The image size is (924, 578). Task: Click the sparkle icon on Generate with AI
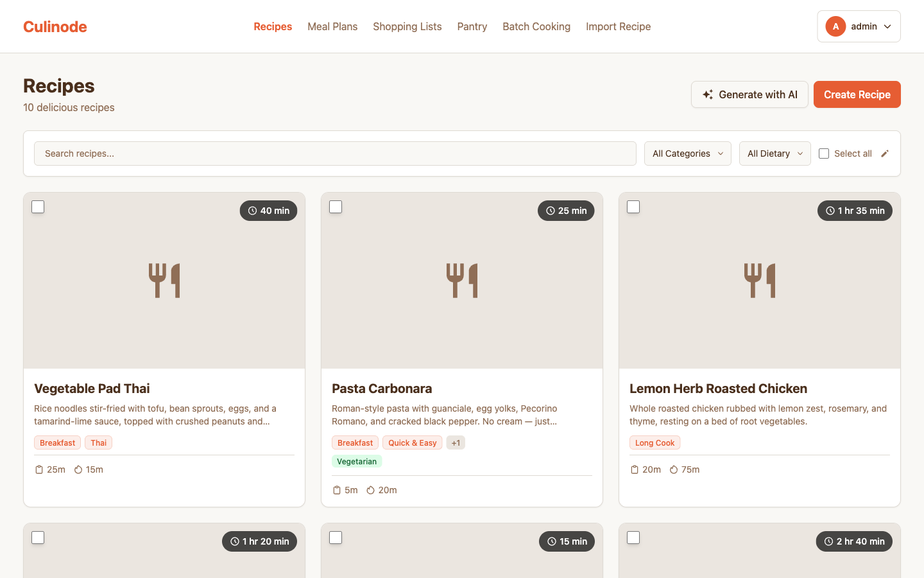pyautogui.click(x=706, y=94)
